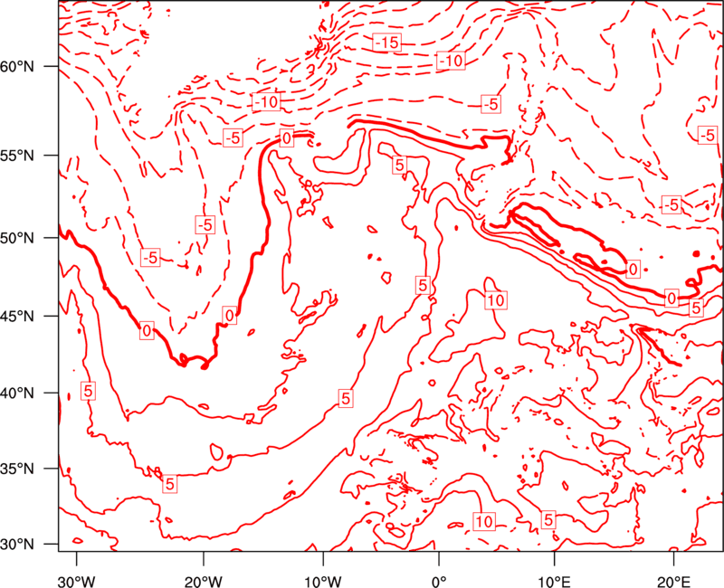724x588 pixels.
Task: Click the 55°N latitude axis label
Action: (x=17, y=155)
